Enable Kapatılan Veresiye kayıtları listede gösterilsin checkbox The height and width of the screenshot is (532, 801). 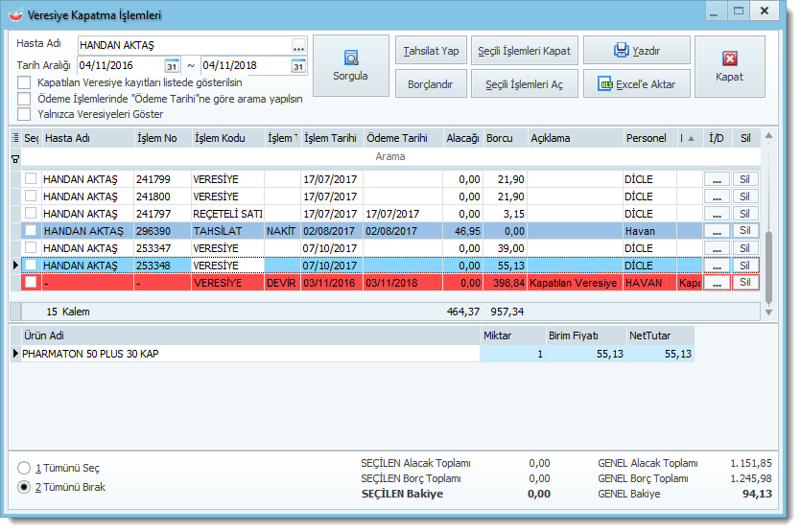click(24, 82)
